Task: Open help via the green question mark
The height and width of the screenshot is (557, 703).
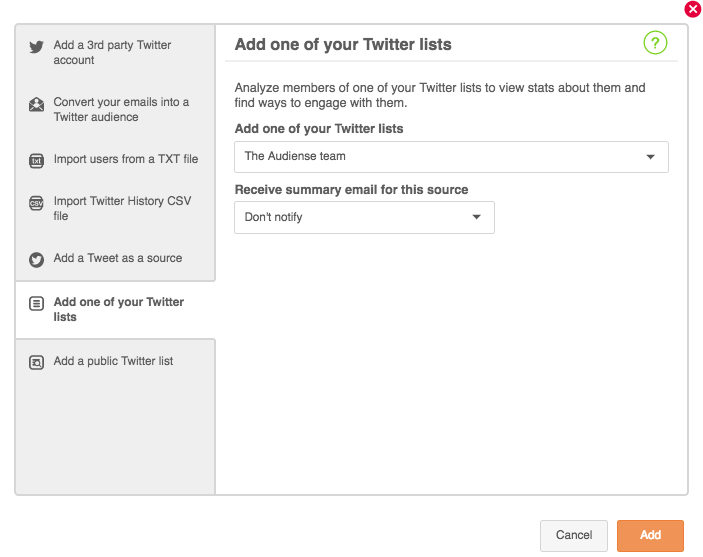Action: (x=655, y=43)
